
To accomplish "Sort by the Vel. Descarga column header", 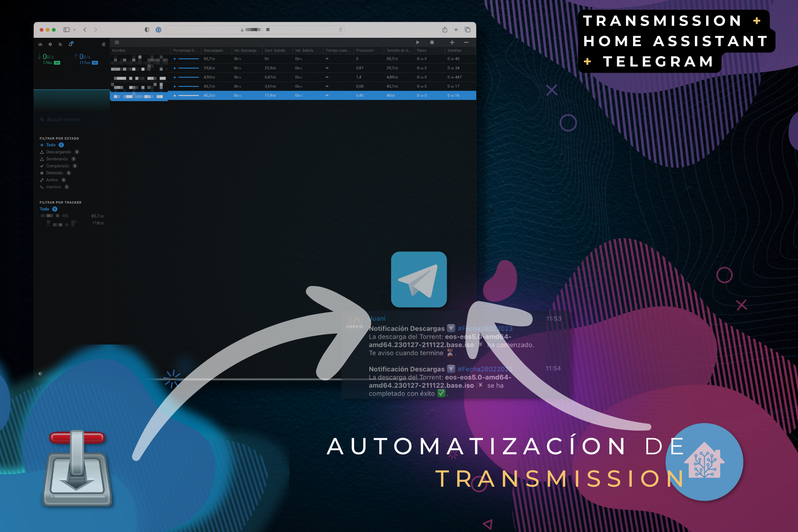I will (246, 51).
